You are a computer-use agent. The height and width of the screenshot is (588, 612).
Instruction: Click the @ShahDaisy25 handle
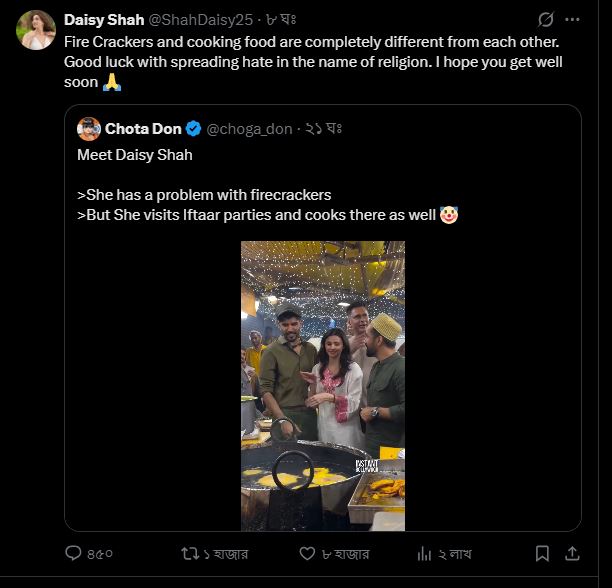coord(201,20)
